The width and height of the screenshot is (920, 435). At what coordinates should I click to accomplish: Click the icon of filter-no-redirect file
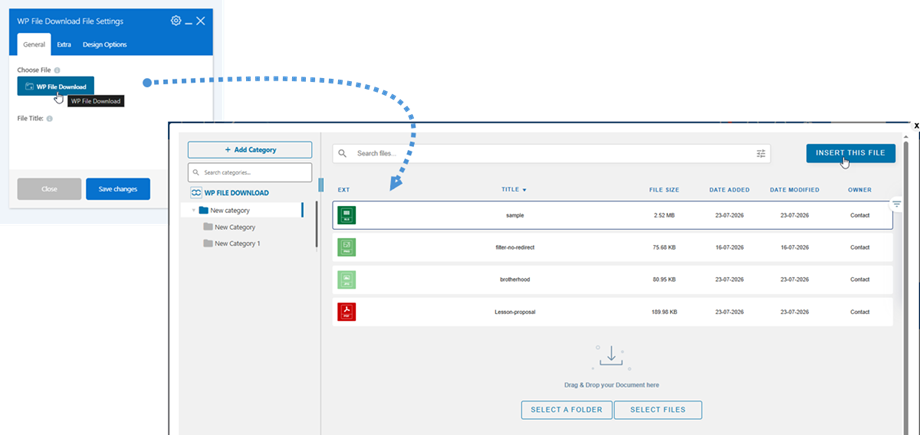[347, 247]
